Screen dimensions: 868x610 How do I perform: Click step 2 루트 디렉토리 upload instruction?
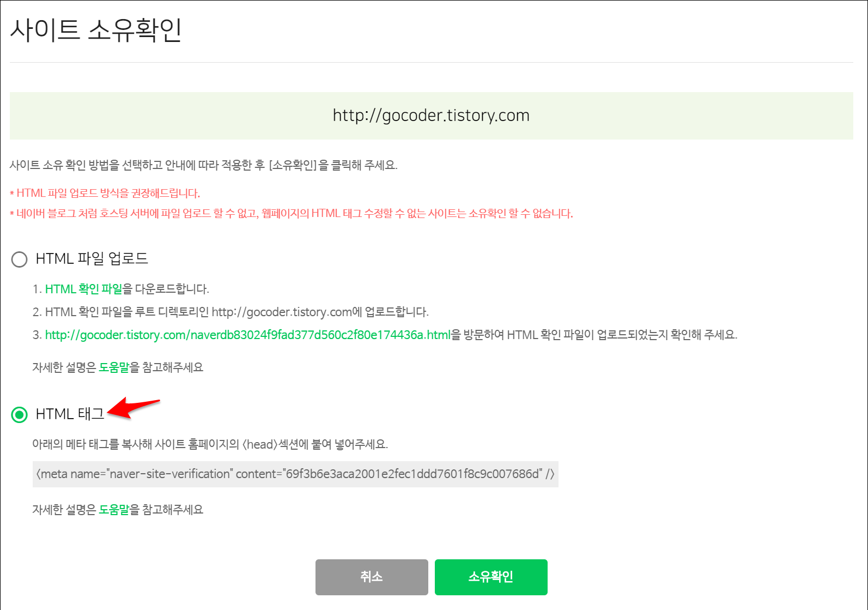(x=230, y=312)
